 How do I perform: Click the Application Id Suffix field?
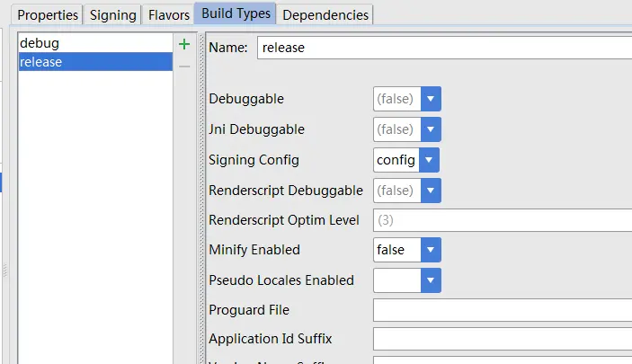coord(502,339)
